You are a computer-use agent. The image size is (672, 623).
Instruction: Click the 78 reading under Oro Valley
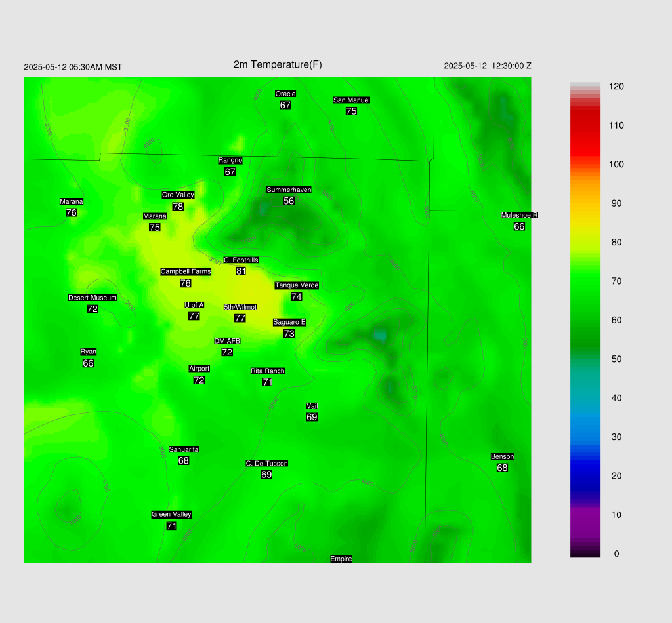tap(178, 207)
